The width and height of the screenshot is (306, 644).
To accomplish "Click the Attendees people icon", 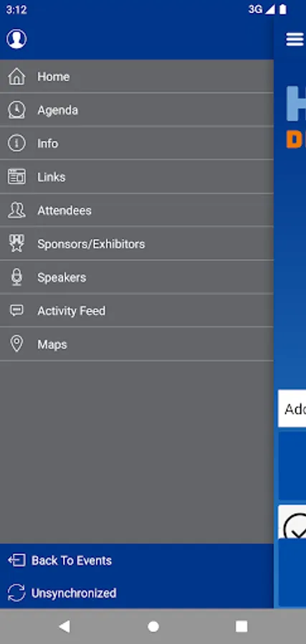I will tap(16, 210).
